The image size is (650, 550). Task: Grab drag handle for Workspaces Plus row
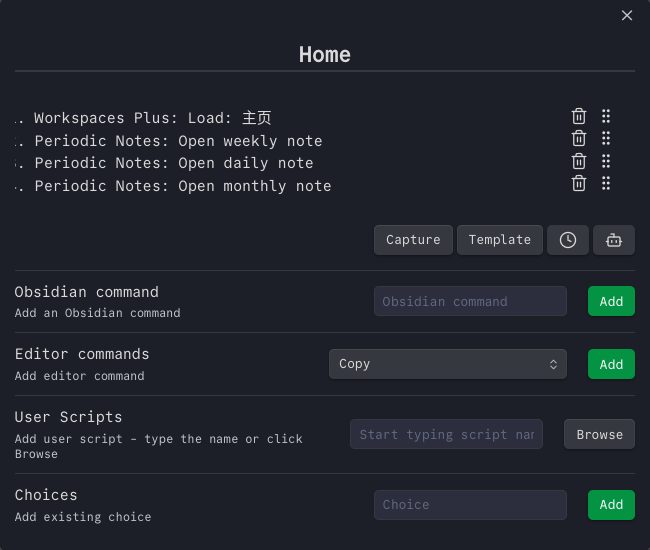click(606, 116)
